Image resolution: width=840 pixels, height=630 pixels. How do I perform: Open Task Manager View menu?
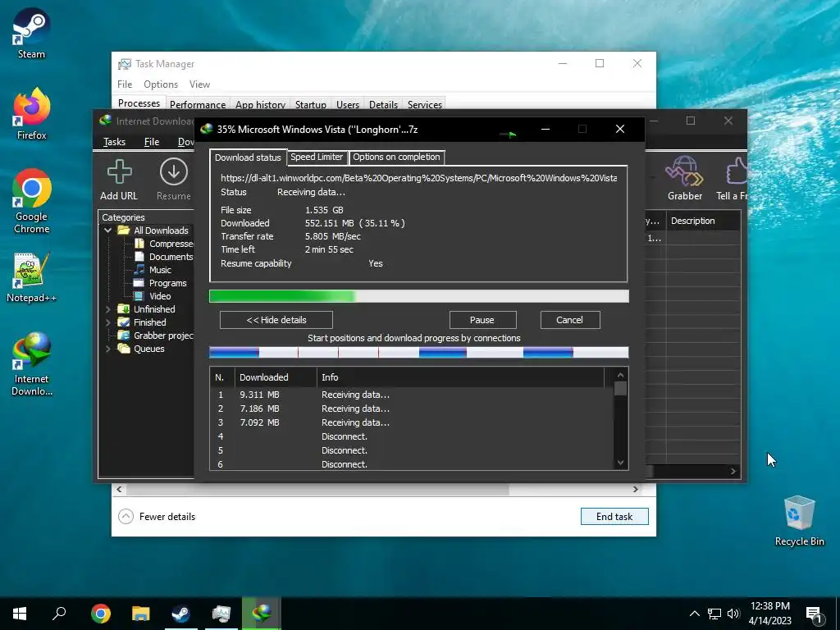(199, 84)
